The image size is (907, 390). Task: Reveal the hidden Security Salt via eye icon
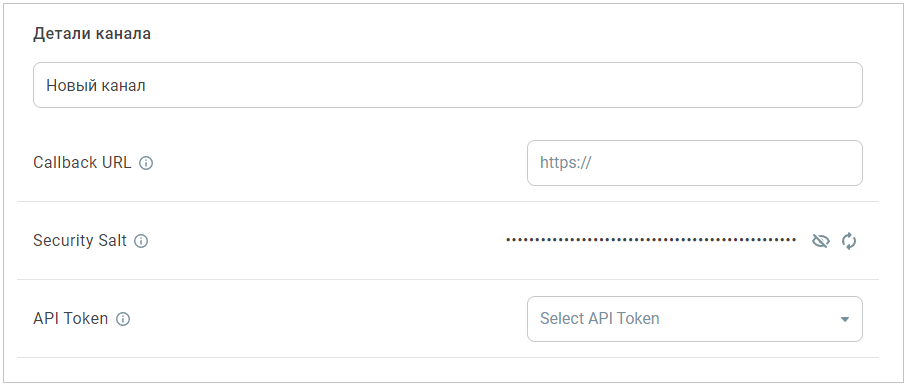pyautogui.click(x=821, y=241)
